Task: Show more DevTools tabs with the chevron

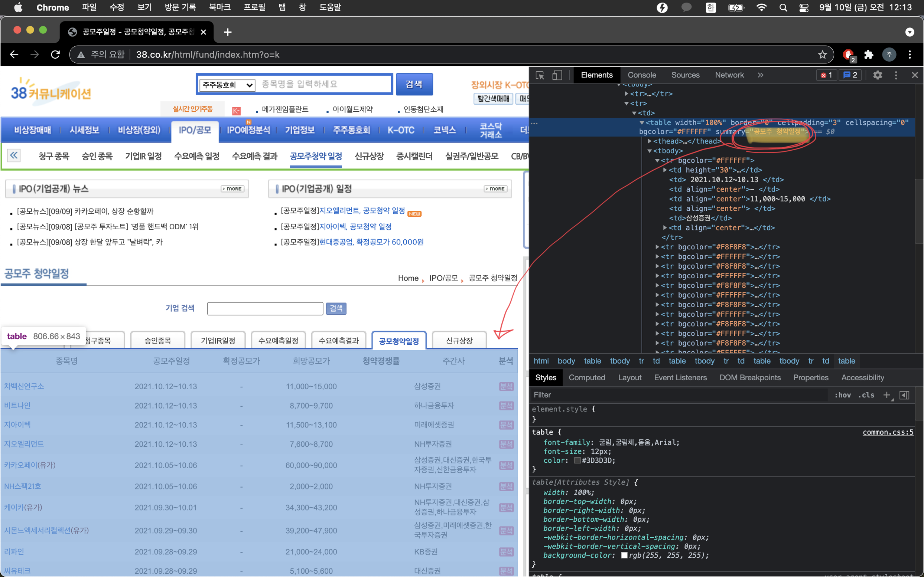Action: 760,75
